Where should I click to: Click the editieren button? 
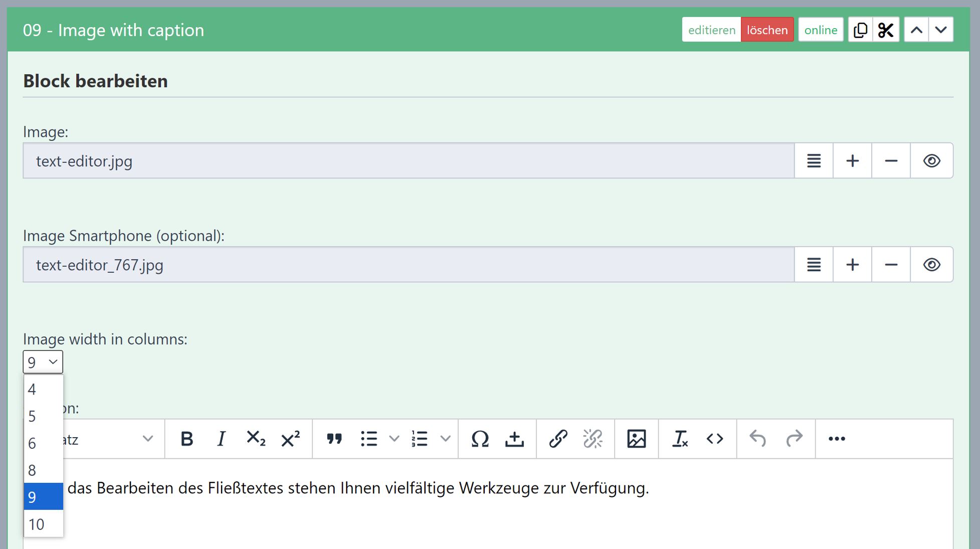711,30
